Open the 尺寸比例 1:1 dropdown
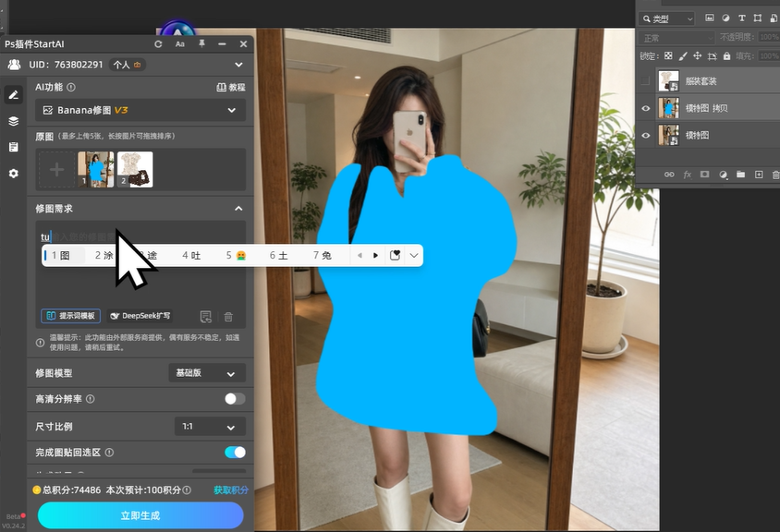 211,427
